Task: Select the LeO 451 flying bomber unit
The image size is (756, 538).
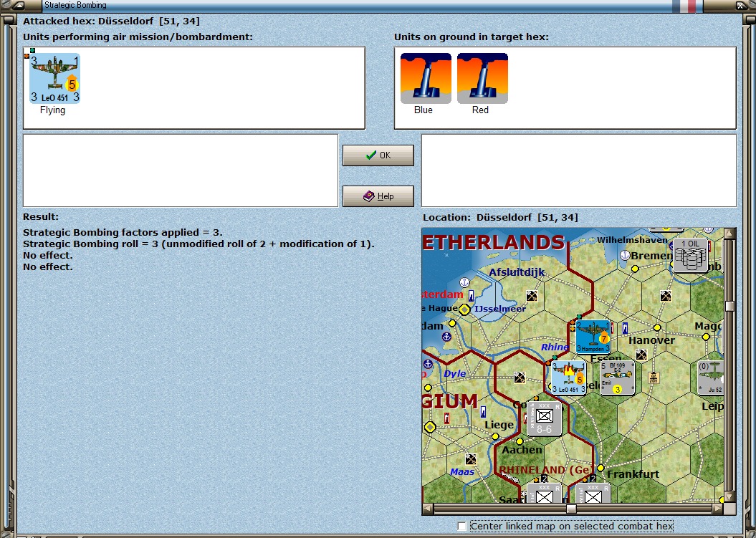Action: click(54, 79)
